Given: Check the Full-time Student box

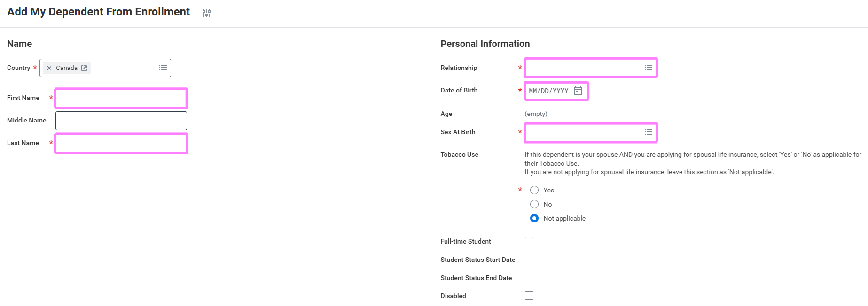Looking at the screenshot, I should click(529, 241).
